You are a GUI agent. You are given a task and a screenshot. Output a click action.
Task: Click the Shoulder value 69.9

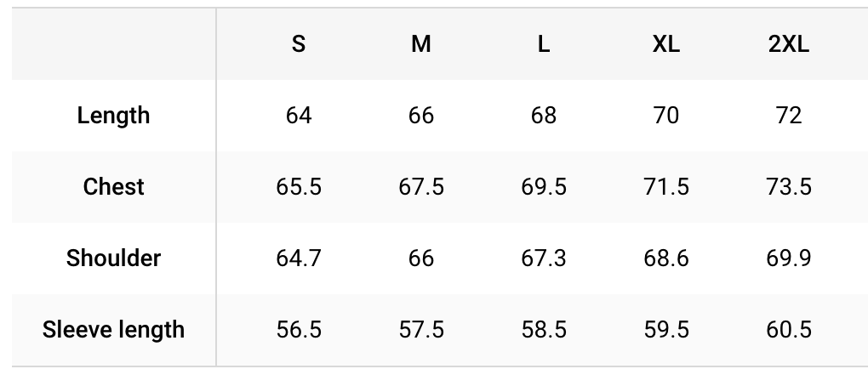tap(789, 258)
